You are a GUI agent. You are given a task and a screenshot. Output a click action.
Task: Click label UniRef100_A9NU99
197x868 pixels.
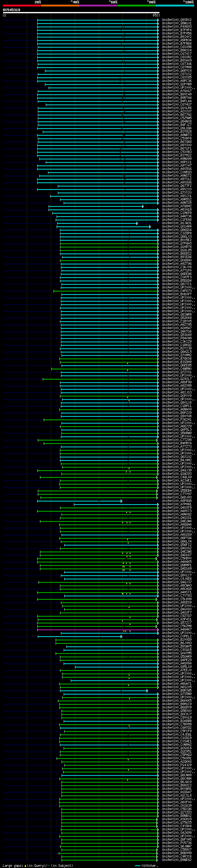click(x=177, y=159)
